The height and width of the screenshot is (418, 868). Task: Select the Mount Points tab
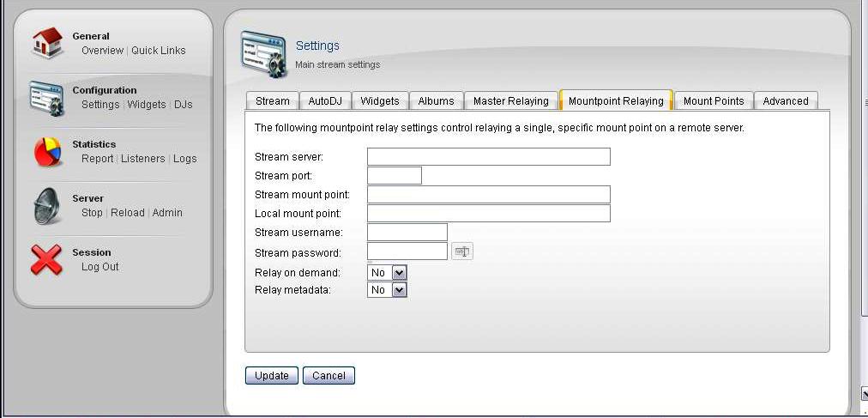[x=713, y=101]
